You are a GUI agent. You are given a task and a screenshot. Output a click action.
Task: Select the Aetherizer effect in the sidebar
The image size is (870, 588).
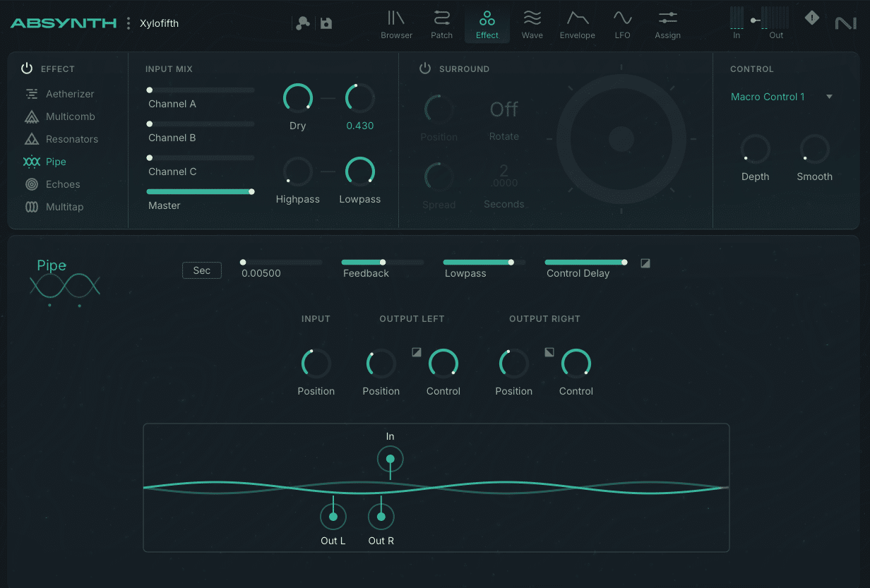pos(71,93)
